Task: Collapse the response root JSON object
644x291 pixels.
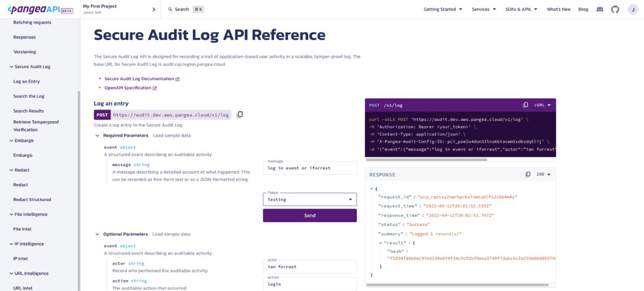Action: [x=371, y=189]
